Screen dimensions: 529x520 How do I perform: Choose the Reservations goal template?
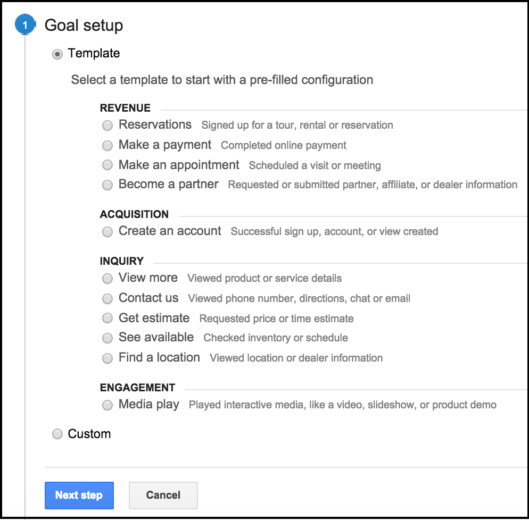click(107, 126)
